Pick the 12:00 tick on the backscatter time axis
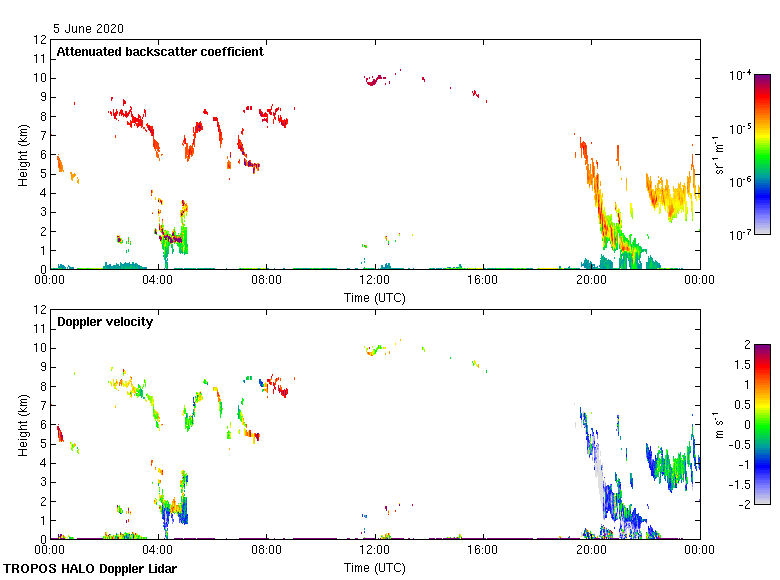 (x=375, y=281)
